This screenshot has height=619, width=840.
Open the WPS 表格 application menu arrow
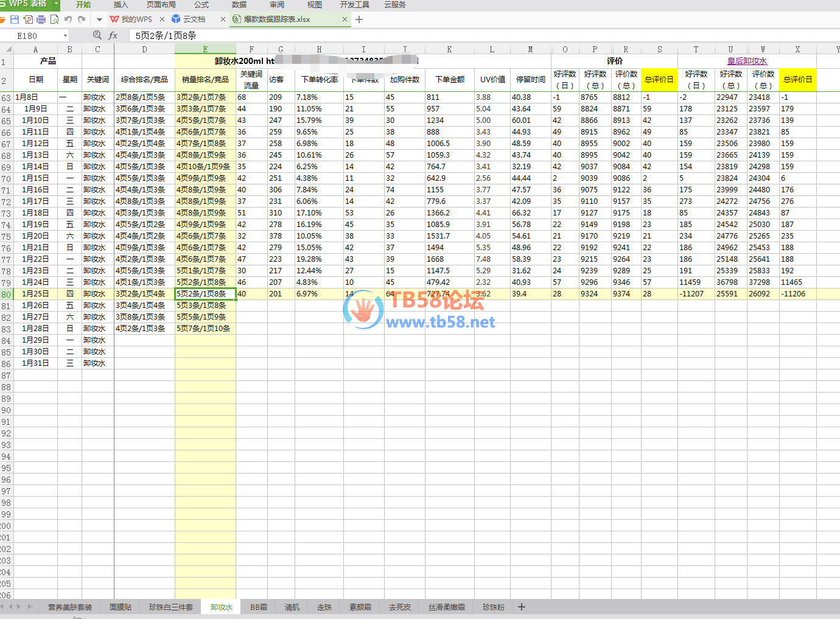(x=56, y=4)
